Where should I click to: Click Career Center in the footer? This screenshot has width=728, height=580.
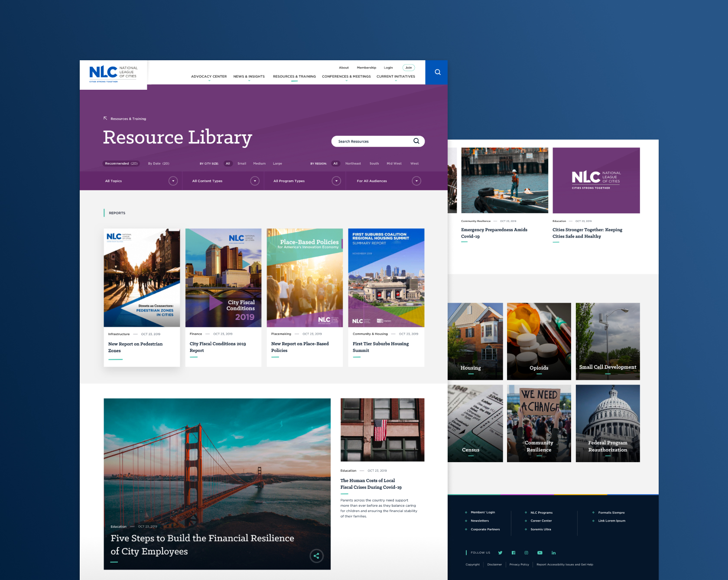click(x=541, y=521)
